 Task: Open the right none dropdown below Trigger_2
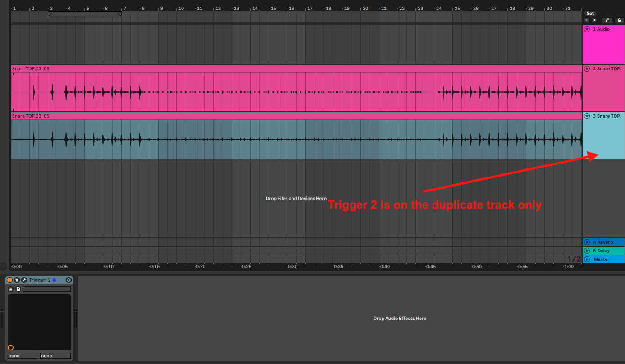[55, 355]
